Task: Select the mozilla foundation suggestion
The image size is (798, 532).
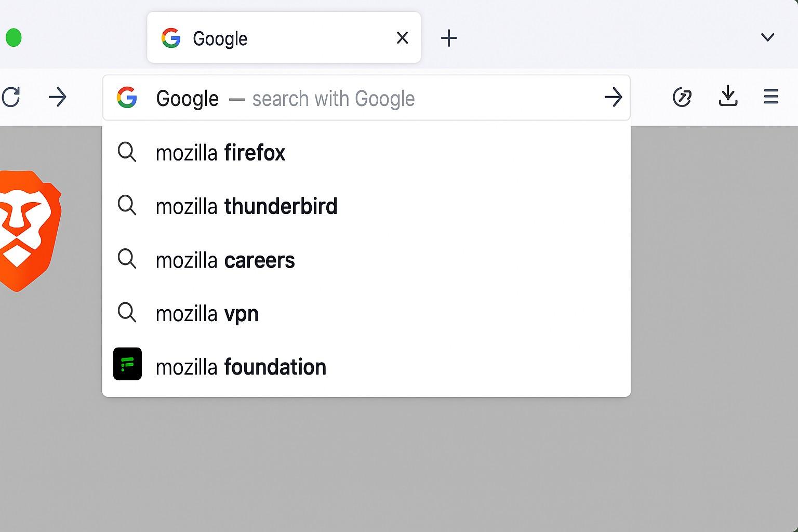Action: [241, 367]
